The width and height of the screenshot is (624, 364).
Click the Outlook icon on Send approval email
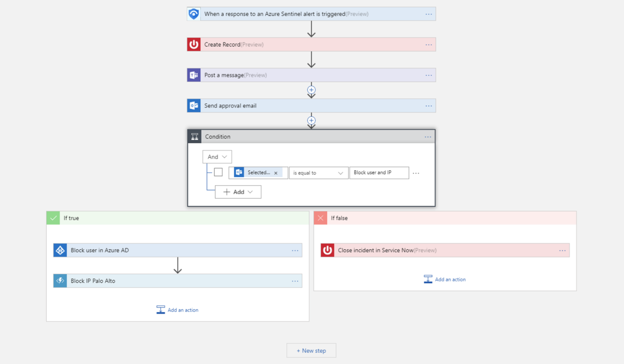click(194, 105)
